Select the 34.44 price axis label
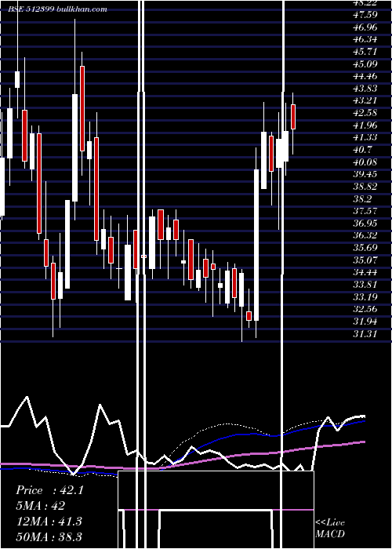392x549 pixels. click(365, 273)
